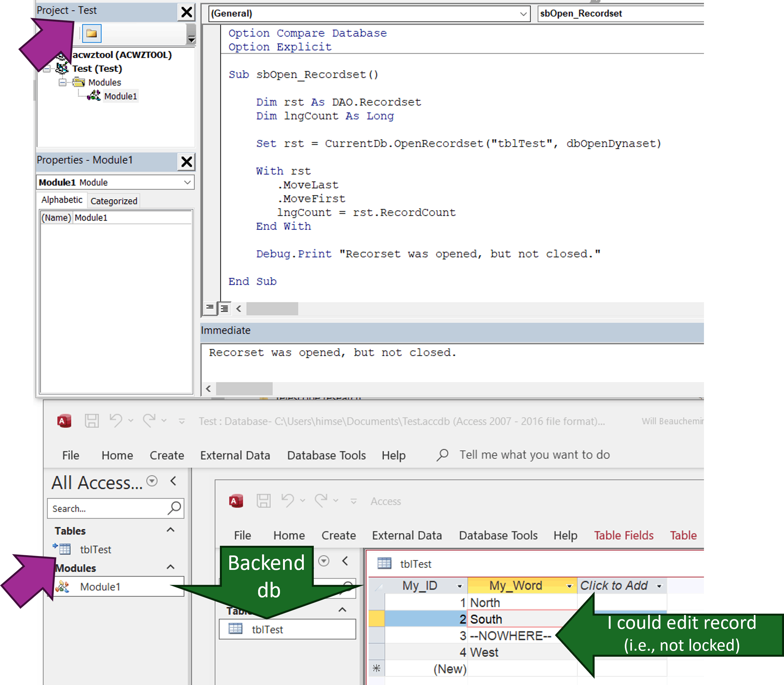This screenshot has width=784, height=685.
Task: Click Toggle Folders icon in Project pane
Action: tap(91, 34)
